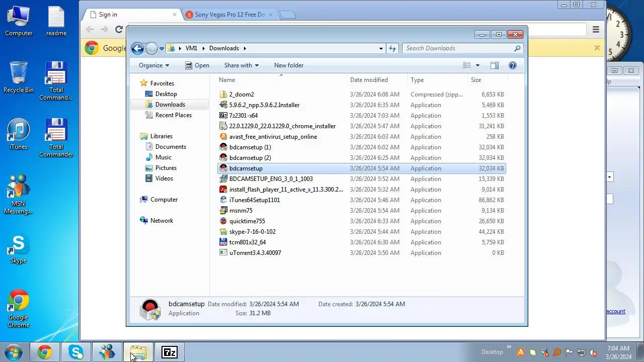Refresh the Downloads folder view

(392, 48)
